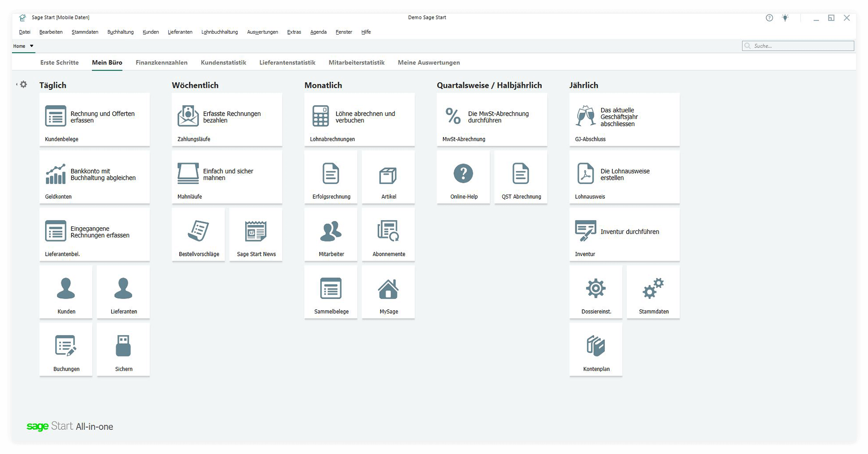Screen dimensions: 868x454
Task: Open the Abonnemente tile
Action: (388, 234)
